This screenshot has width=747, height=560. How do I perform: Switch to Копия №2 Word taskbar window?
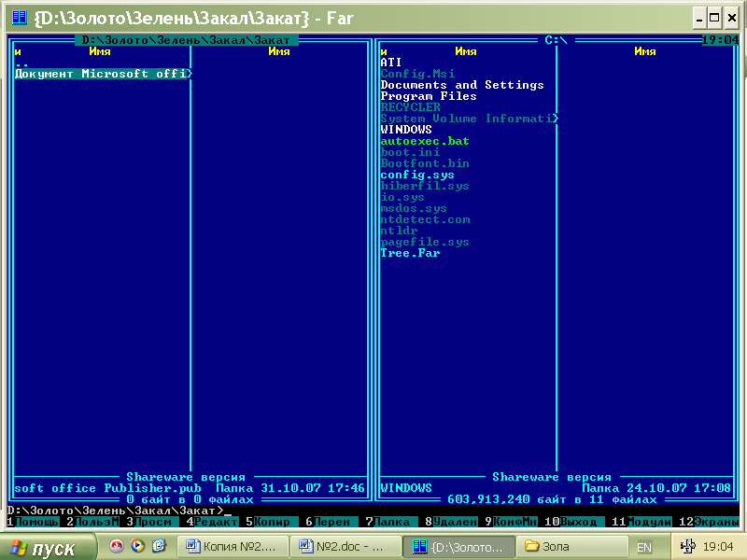tap(233, 547)
